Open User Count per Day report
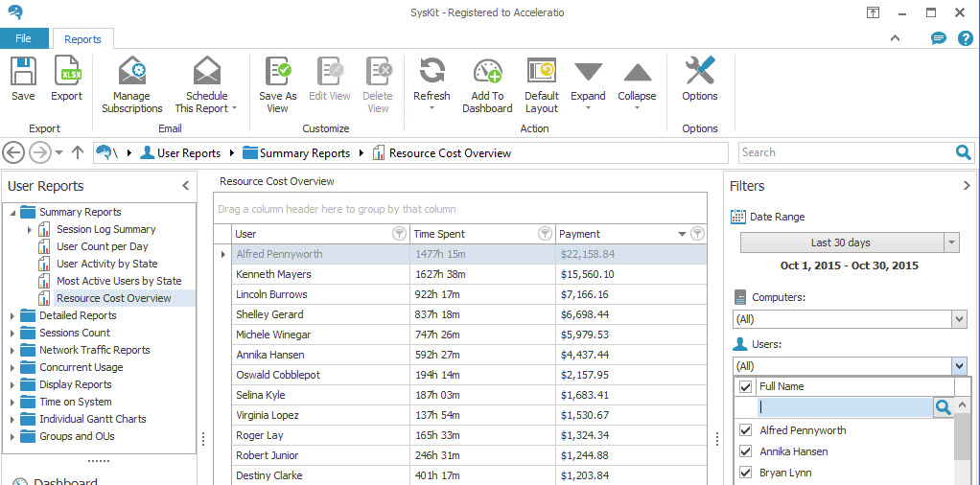The image size is (980, 485). [x=103, y=247]
